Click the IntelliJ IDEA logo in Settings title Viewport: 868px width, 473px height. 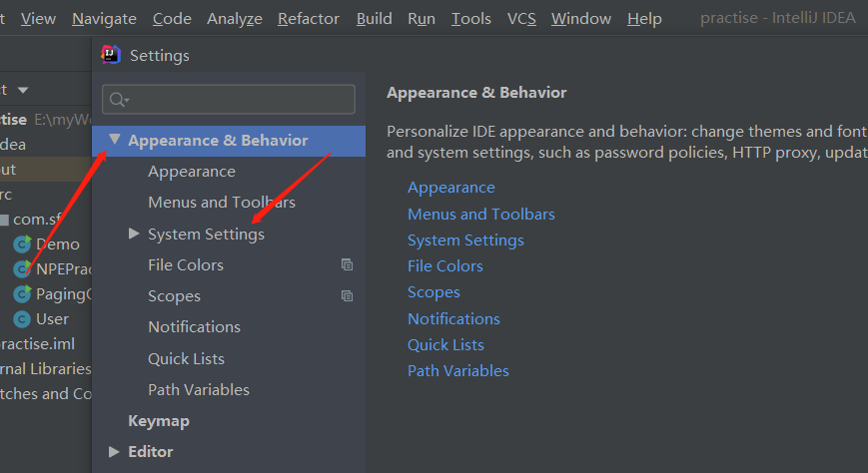coord(110,55)
